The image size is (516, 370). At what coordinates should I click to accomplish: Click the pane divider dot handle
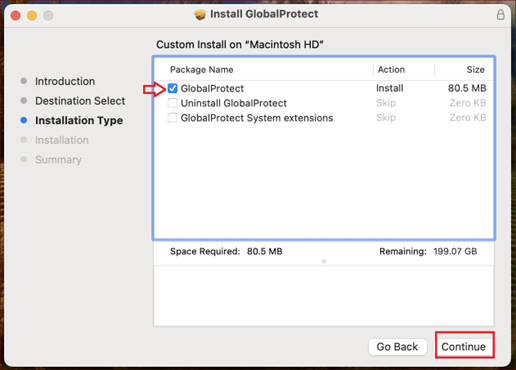(324, 261)
